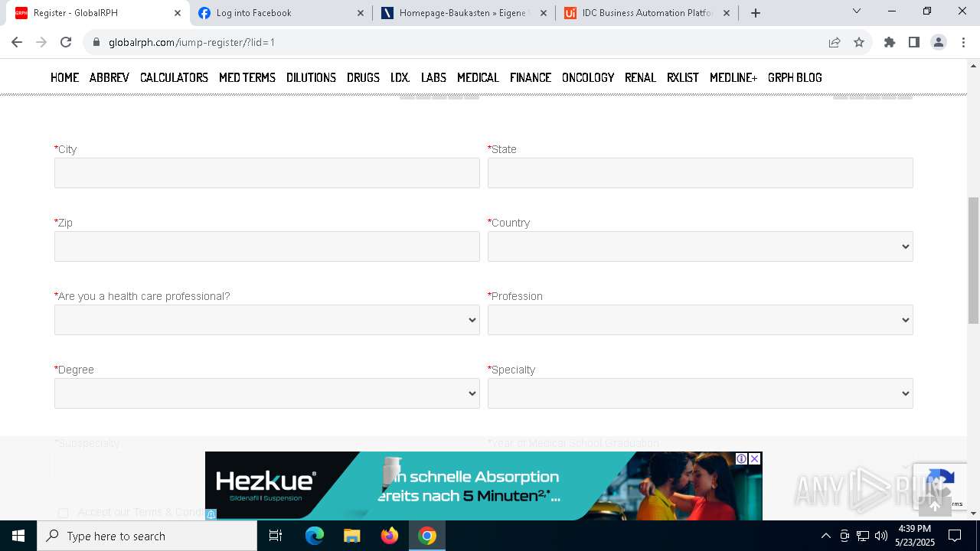The width and height of the screenshot is (980, 551).
Task: Open the Degree dropdown
Action: [266, 393]
